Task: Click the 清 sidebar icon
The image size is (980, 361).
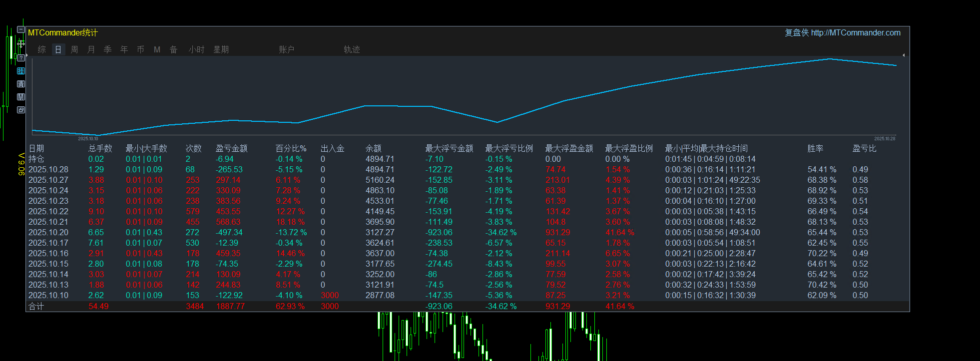Action: (x=21, y=84)
